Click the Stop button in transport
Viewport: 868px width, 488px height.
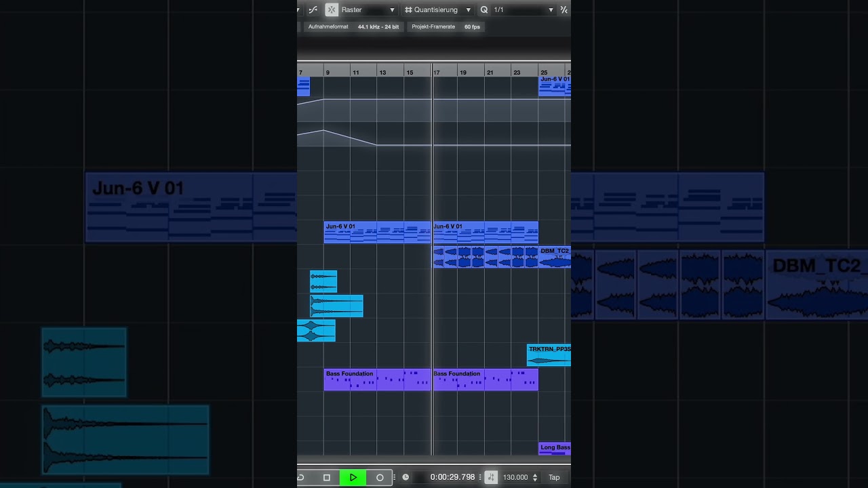327,477
